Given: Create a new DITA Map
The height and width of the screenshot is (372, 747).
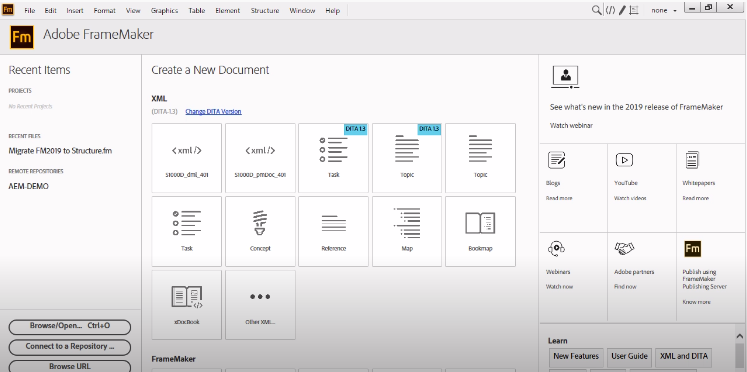Looking at the screenshot, I should click(407, 231).
